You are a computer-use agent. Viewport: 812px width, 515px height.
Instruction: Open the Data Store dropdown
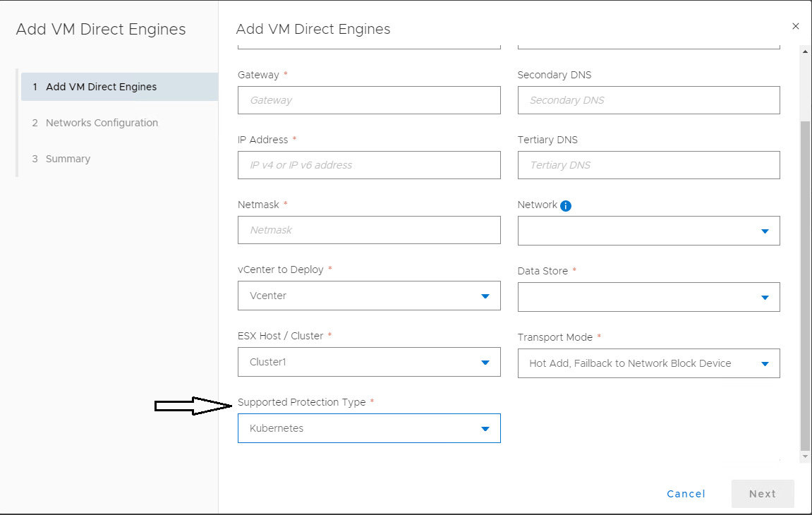(648, 297)
